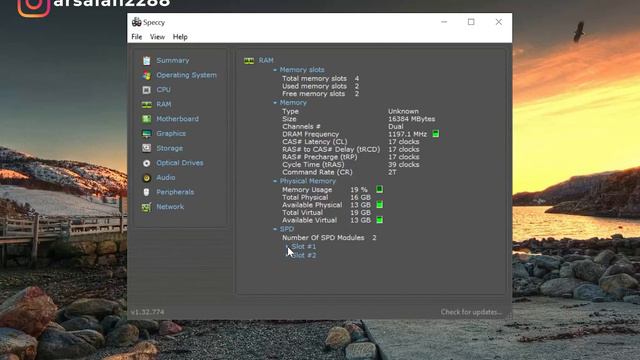
Task: Click green graph icon beside DRAM Frequency
Action: point(436,133)
